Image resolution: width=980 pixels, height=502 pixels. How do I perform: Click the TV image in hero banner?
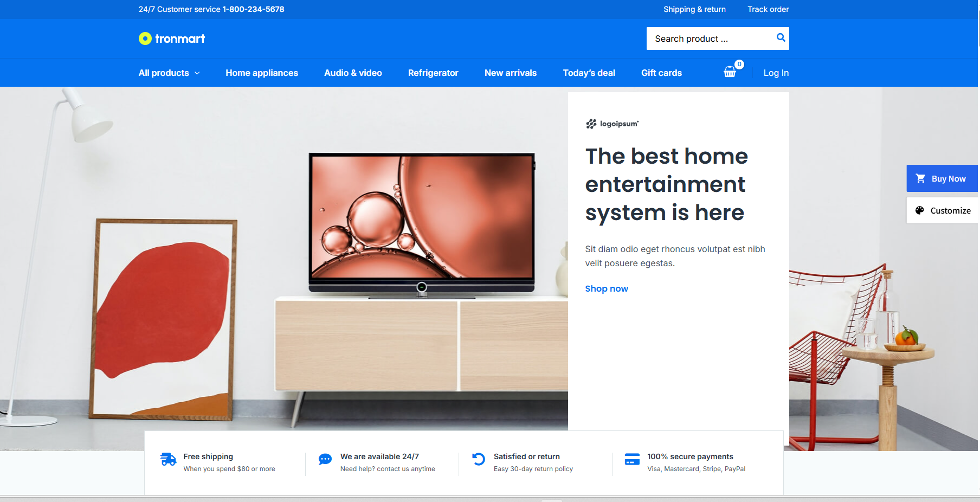coord(422,226)
